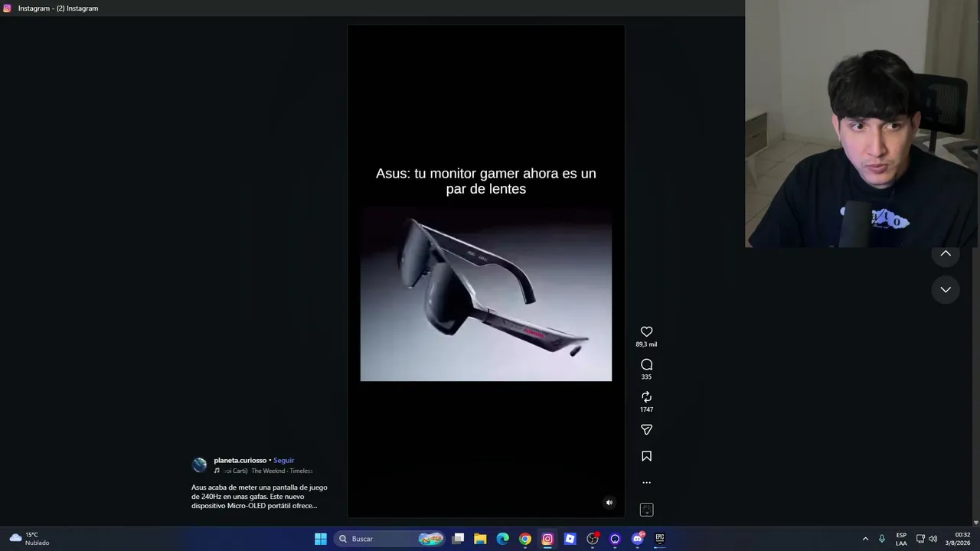Open the comments on this reel
Image resolution: width=980 pixels, height=551 pixels.
646,364
